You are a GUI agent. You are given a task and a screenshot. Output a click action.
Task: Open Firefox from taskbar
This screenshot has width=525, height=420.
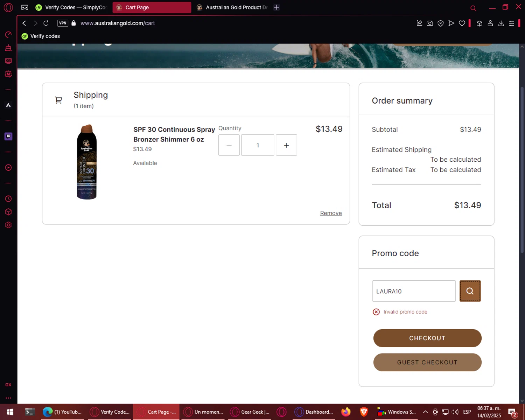click(x=346, y=412)
